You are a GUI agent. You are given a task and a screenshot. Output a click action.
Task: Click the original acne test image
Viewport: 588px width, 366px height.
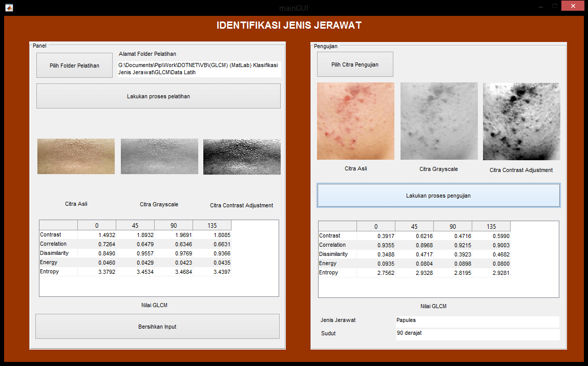[355, 121]
